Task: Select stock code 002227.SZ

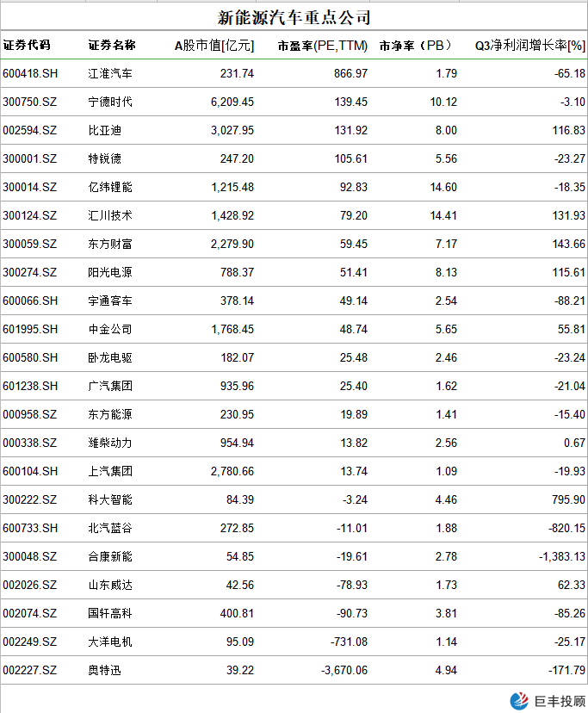Action: [x=30, y=670]
